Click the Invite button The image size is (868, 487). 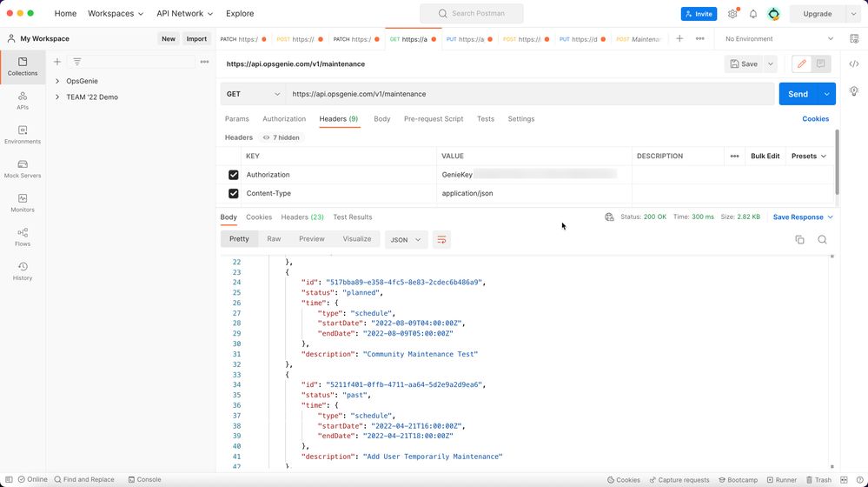[x=699, y=14]
